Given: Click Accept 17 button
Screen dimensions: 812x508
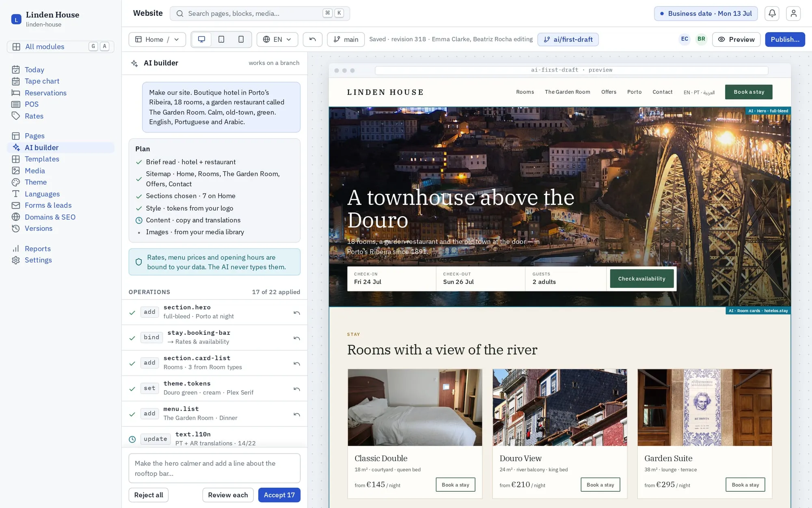Looking at the screenshot, I should [x=279, y=495].
